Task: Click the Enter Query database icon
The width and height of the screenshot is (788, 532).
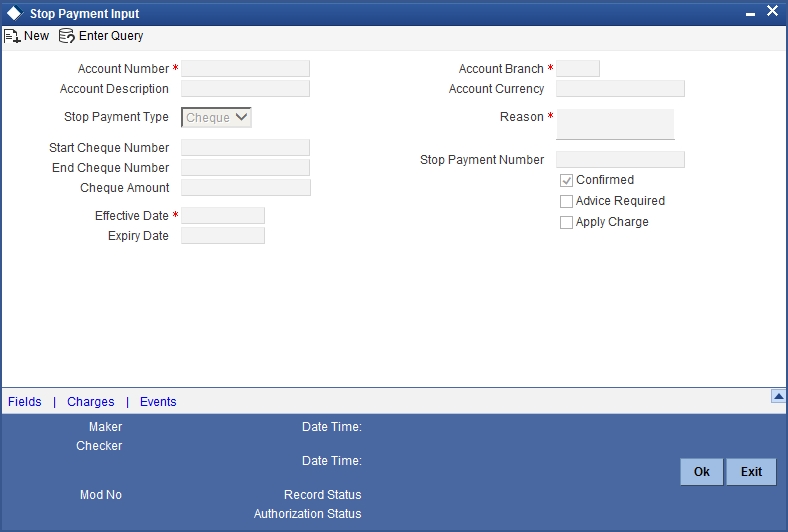Action: [67, 36]
